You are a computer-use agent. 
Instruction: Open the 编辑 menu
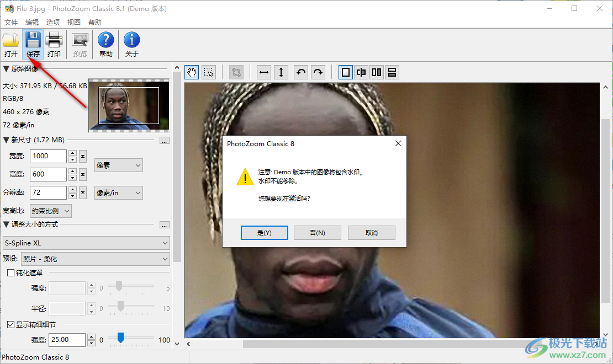tap(32, 22)
